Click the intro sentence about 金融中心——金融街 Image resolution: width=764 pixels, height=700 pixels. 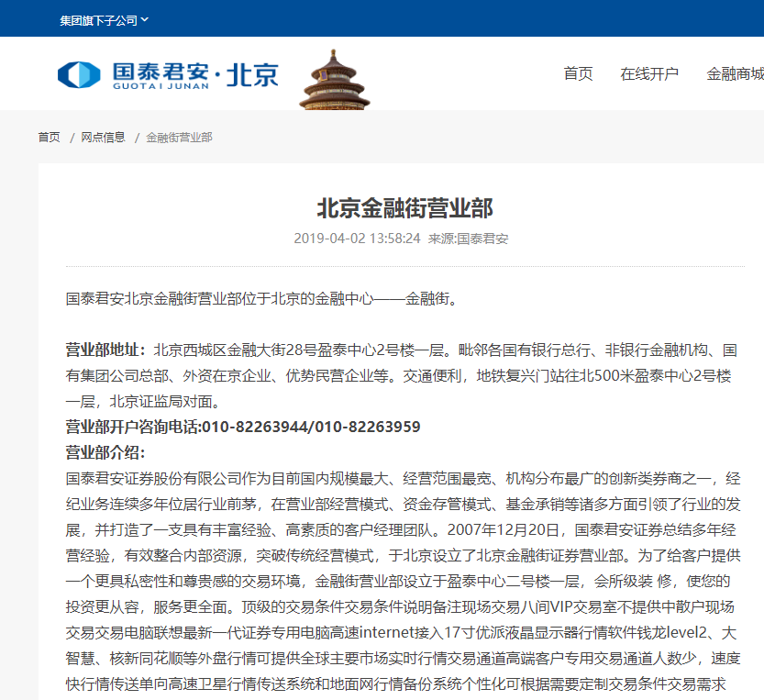point(262,298)
